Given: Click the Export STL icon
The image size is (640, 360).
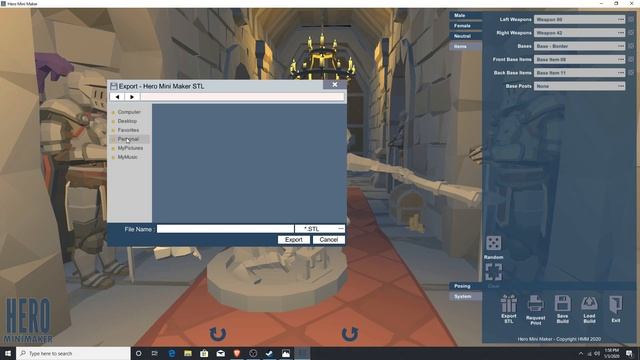Looking at the screenshot, I should pos(509,309).
